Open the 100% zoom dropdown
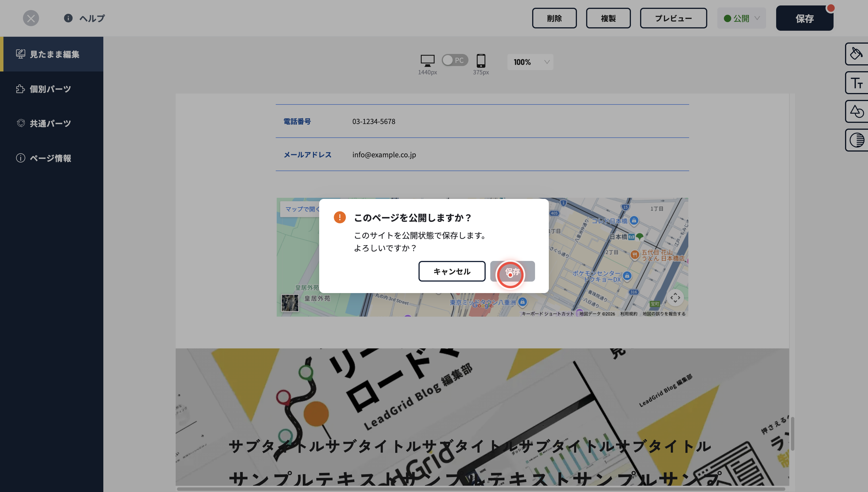 (x=530, y=62)
